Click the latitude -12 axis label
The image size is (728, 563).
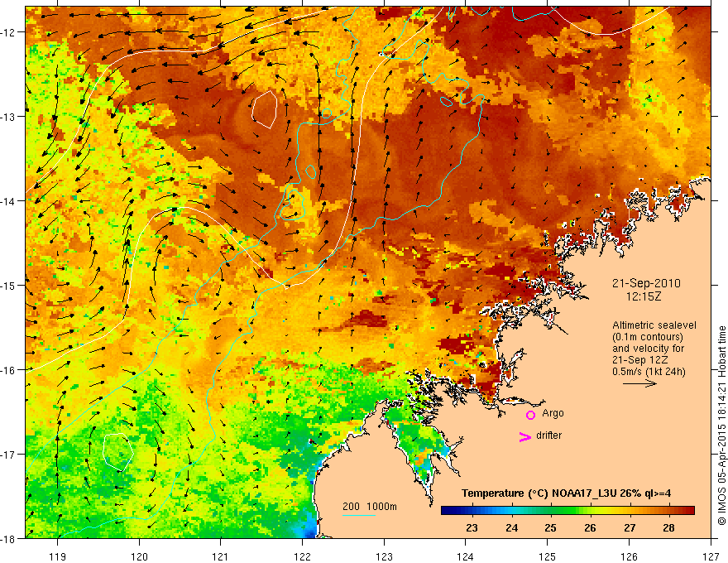point(9,32)
